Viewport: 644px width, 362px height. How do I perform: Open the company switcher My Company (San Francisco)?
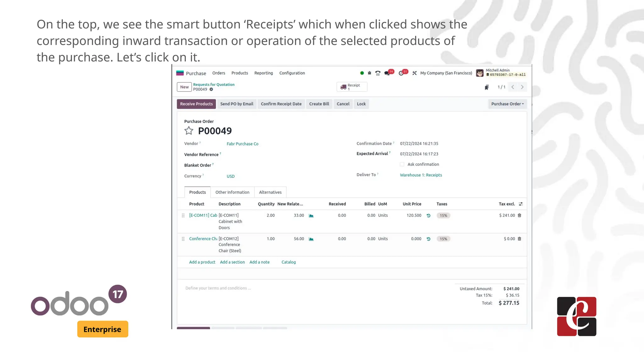[x=446, y=73]
